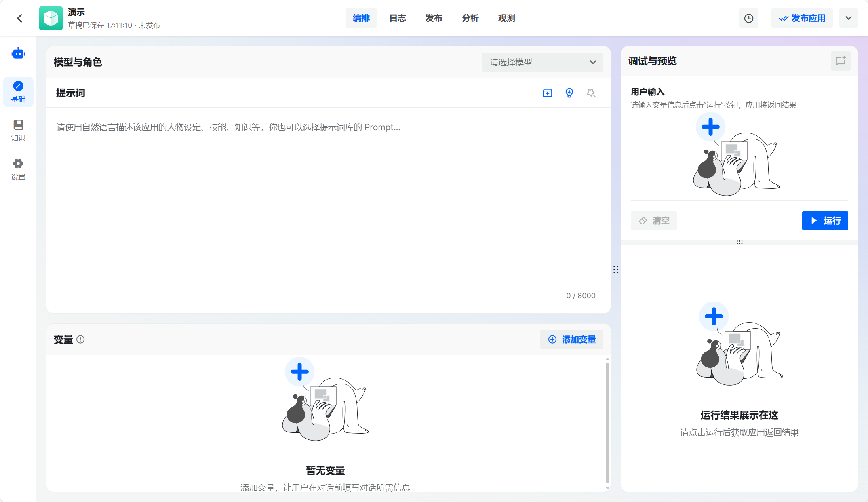Click the variables panel scrollbar
The image size is (868, 502).
(607, 422)
